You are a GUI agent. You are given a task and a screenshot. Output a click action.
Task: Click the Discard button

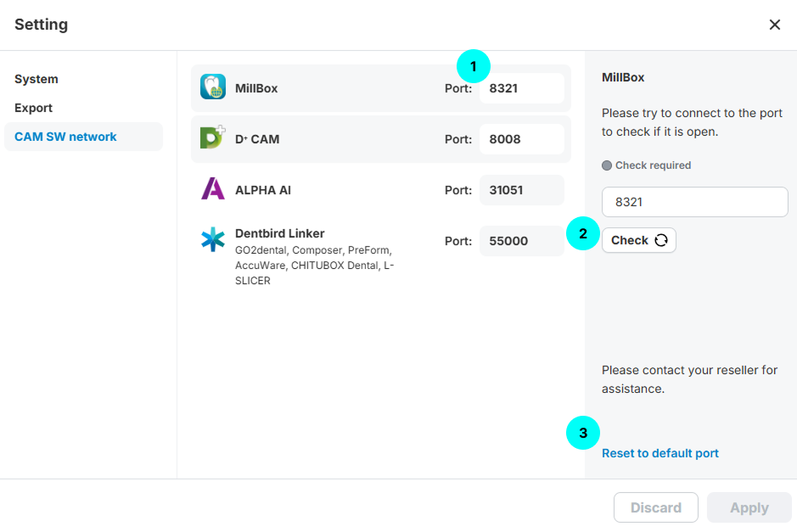click(655, 507)
